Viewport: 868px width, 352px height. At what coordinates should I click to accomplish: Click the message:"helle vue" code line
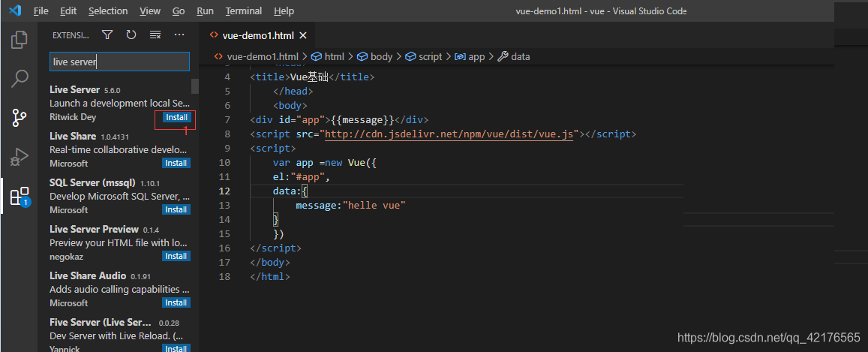(351, 206)
